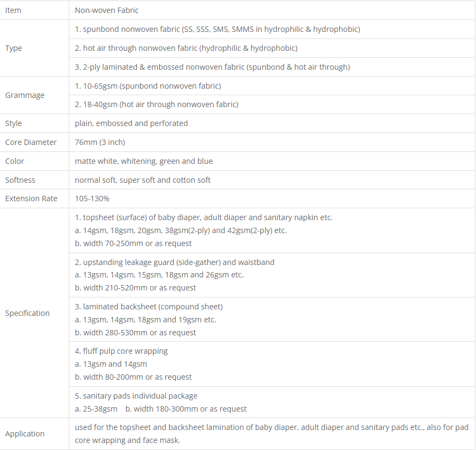Viewport: 476px width, 450px height.
Task: Click the topsheet (surface) specification line
Action: [204, 217]
